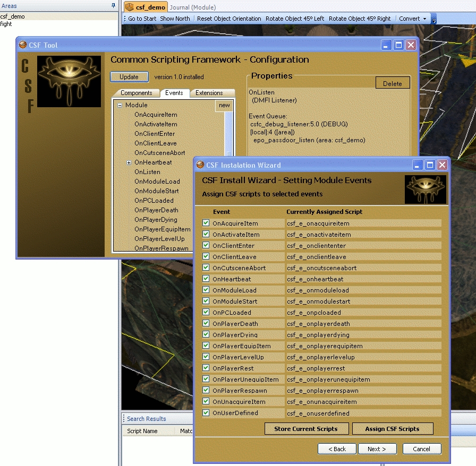Click the CSF Tool title bar icon

coord(23,45)
